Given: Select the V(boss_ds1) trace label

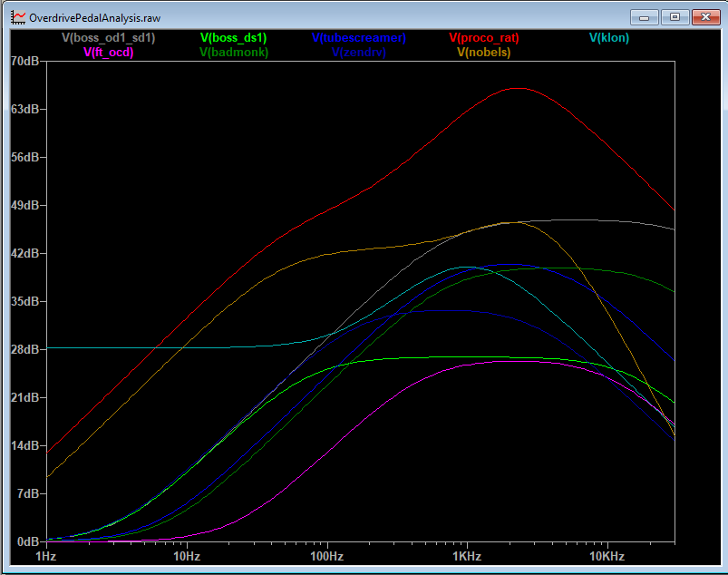Looking at the screenshot, I should [x=234, y=37].
